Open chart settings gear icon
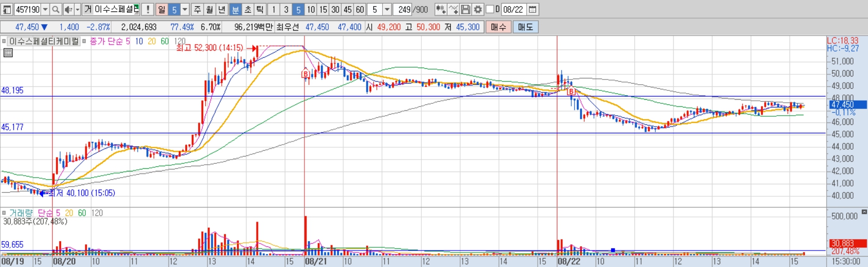The height and width of the screenshot is (267, 868). tap(478, 9)
